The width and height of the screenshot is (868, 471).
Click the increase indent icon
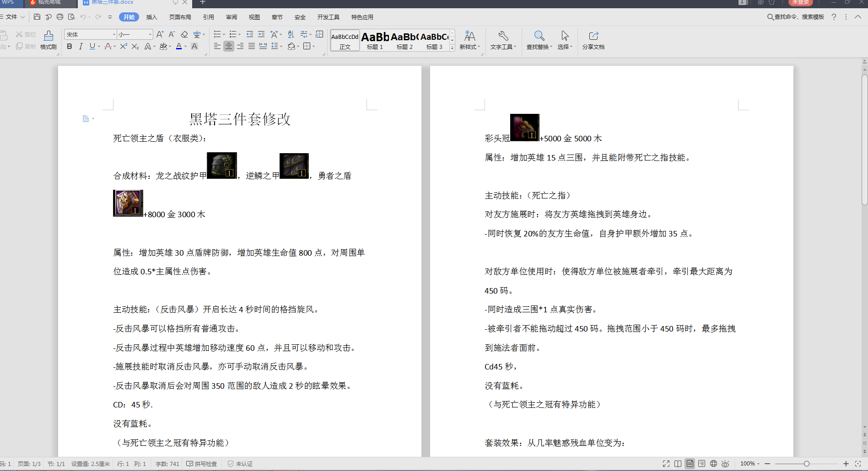point(261,34)
